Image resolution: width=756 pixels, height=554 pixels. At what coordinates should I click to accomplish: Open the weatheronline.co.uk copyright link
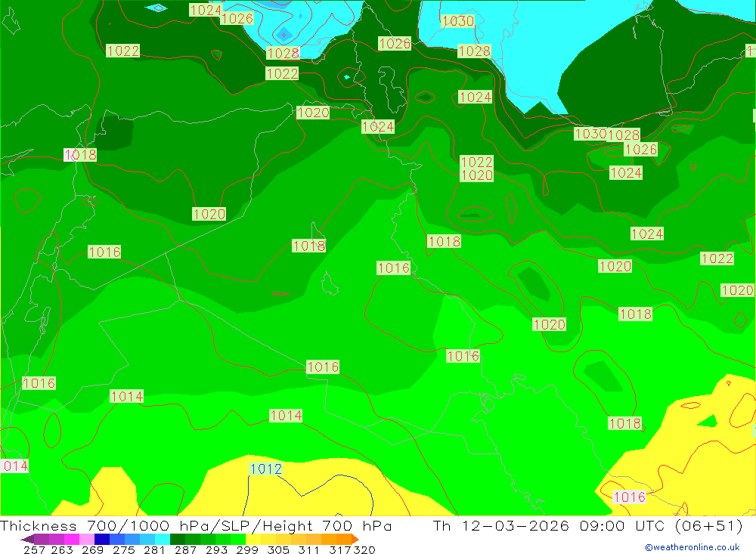coord(692,547)
